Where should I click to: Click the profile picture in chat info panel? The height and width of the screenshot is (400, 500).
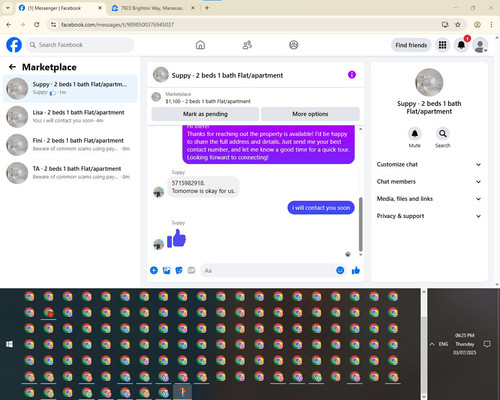tap(429, 82)
